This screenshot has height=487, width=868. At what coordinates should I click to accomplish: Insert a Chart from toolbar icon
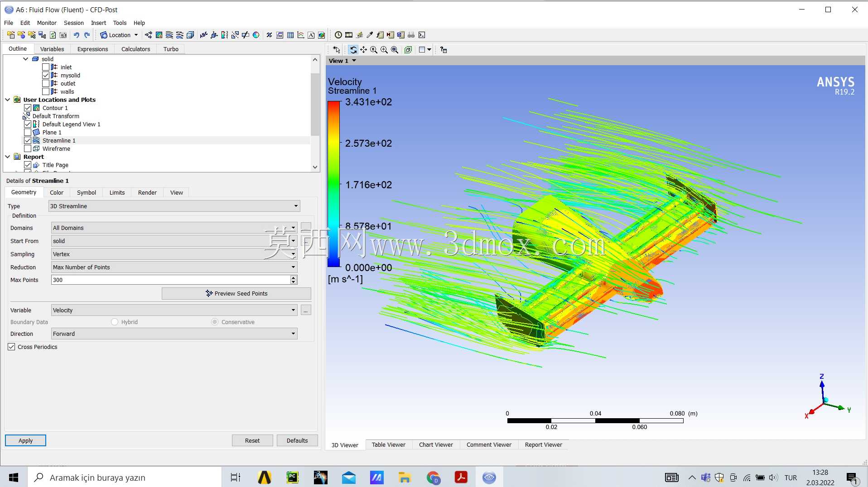click(x=301, y=35)
